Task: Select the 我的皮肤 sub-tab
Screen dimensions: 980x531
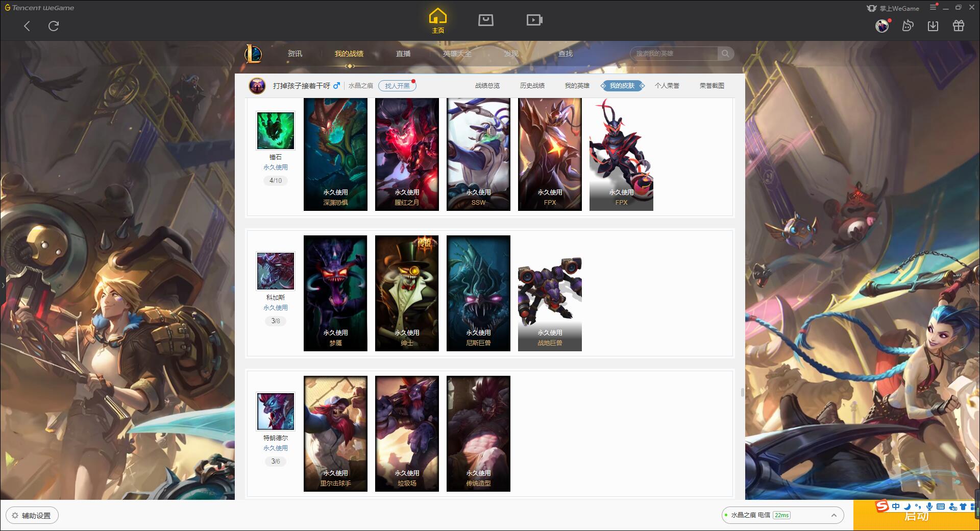Action: (x=622, y=86)
